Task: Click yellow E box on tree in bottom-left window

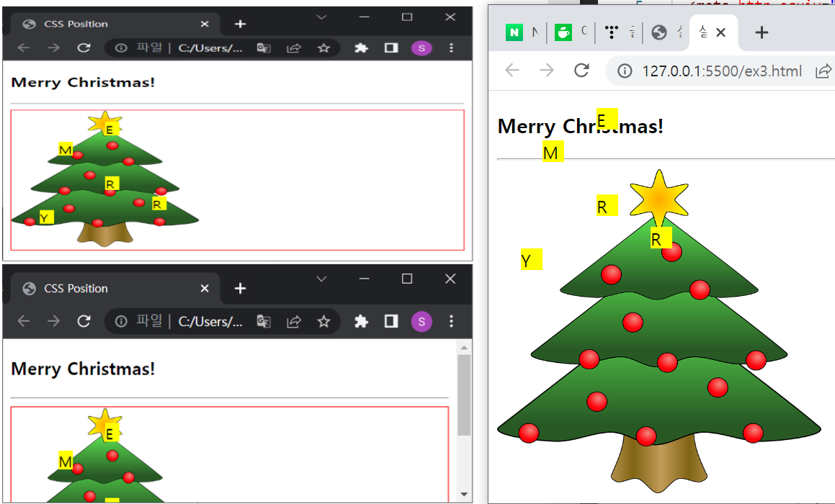Action: tap(111, 433)
